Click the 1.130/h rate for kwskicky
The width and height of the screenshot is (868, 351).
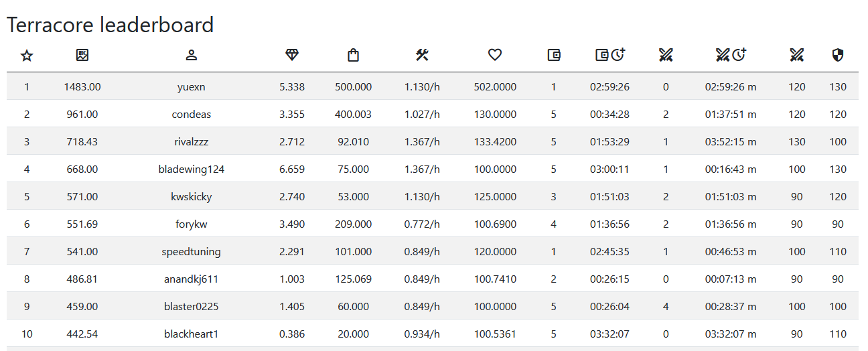[422, 197]
